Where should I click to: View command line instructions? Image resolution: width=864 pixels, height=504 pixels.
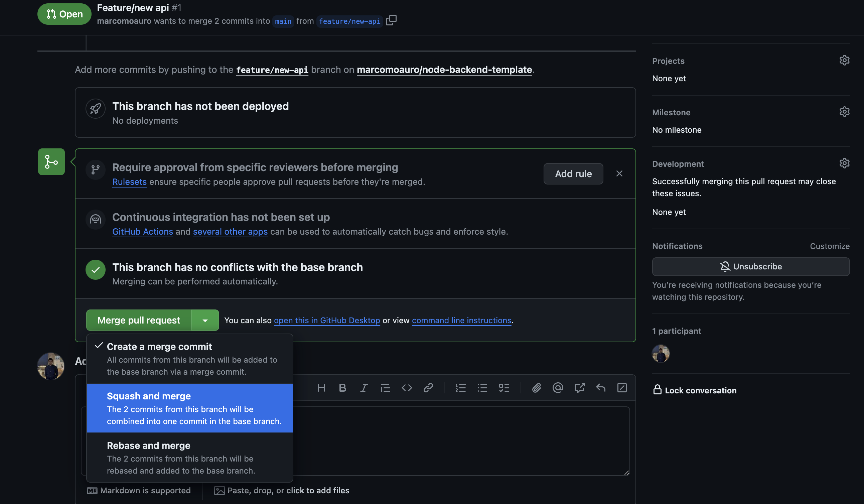(x=461, y=320)
